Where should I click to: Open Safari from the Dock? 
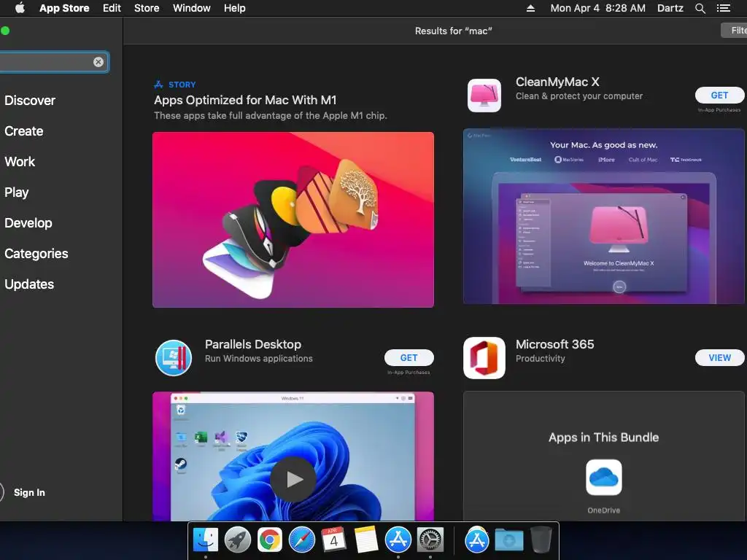click(301, 540)
